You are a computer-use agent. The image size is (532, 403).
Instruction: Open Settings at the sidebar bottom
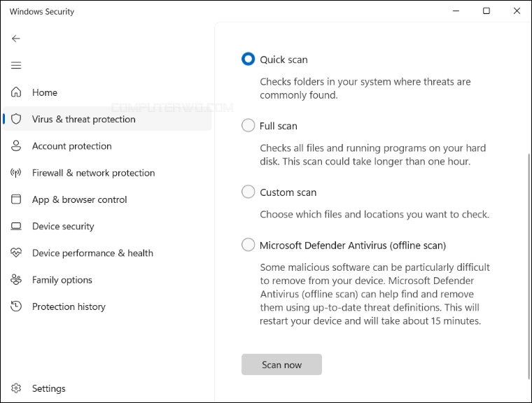[x=107, y=388]
